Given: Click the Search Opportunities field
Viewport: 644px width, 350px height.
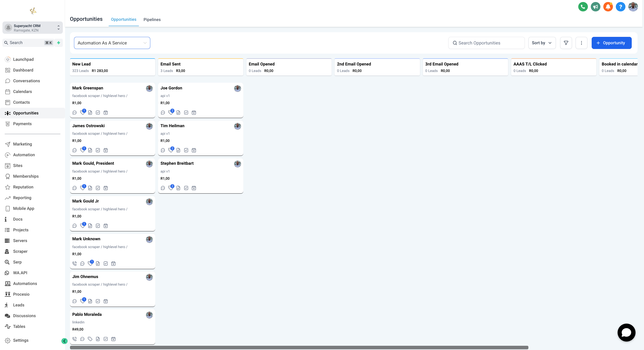Looking at the screenshot, I should 486,43.
